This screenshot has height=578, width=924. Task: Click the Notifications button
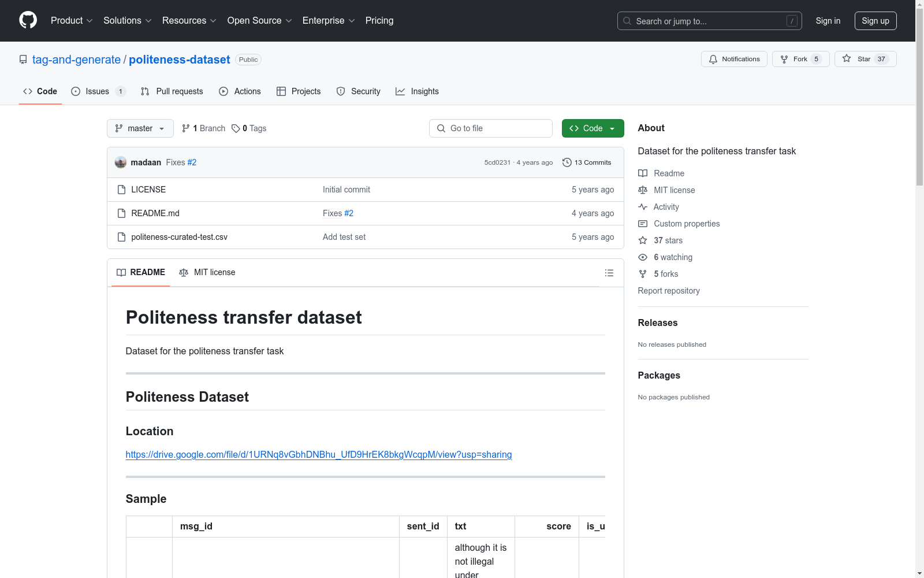[734, 59]
